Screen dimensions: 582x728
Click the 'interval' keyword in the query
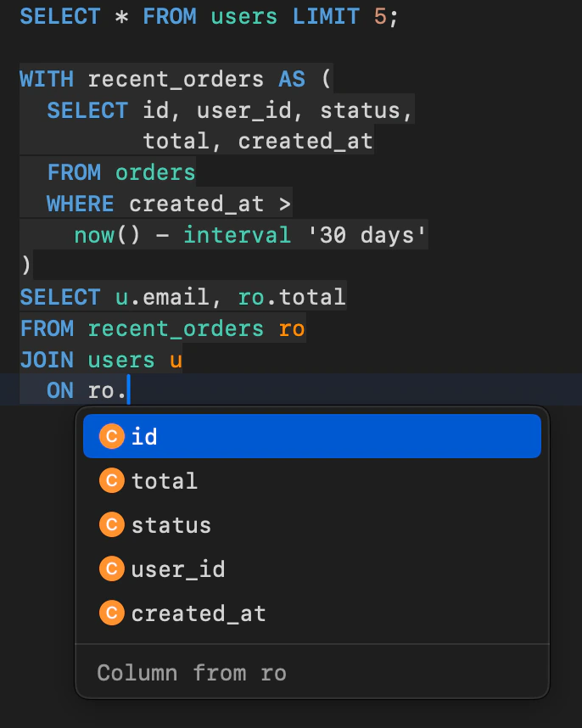click(238, 235)
